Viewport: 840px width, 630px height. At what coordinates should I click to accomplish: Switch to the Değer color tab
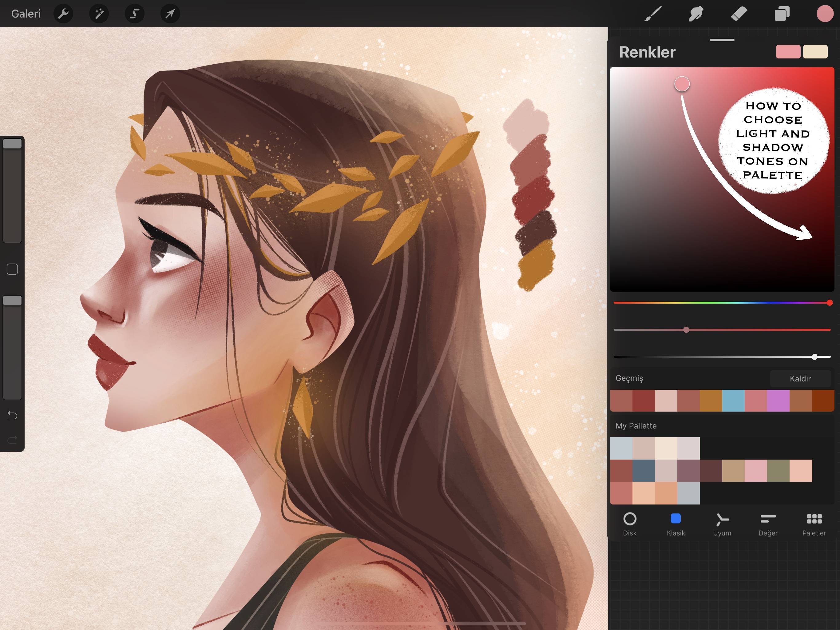pos(768,524)
